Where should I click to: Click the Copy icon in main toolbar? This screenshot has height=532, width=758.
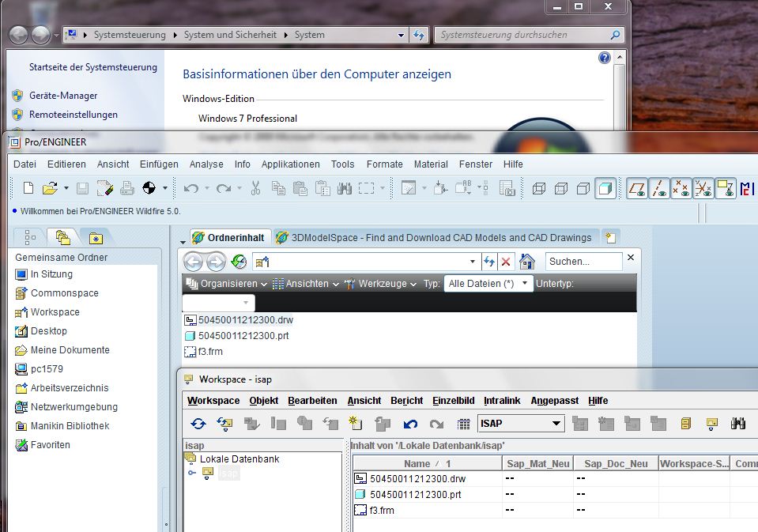point(278,188)
